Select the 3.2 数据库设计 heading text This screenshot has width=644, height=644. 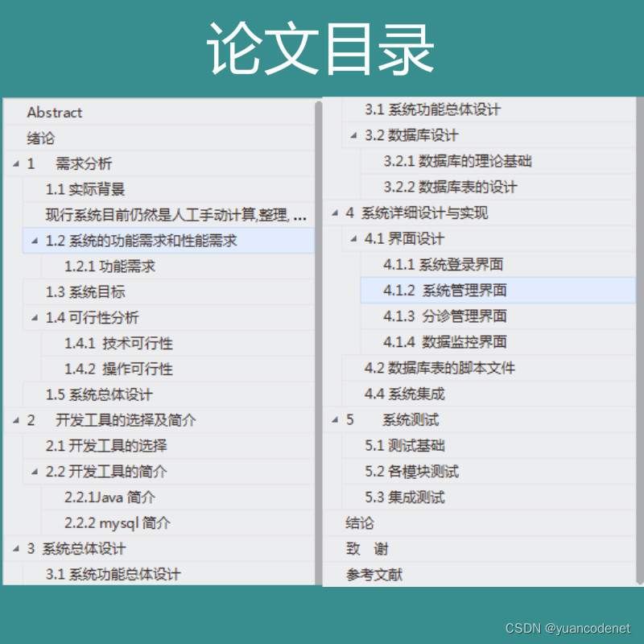(x=411, y=135)
